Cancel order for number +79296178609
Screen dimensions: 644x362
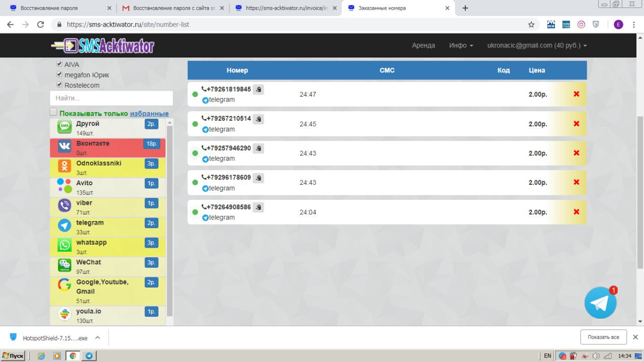click(x=577, y=182)
